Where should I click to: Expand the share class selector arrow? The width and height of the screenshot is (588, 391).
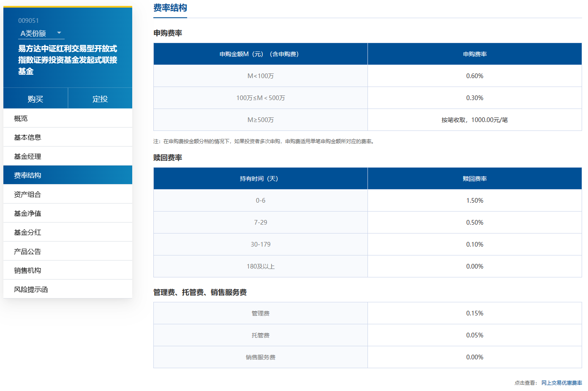tap(60, 33)
